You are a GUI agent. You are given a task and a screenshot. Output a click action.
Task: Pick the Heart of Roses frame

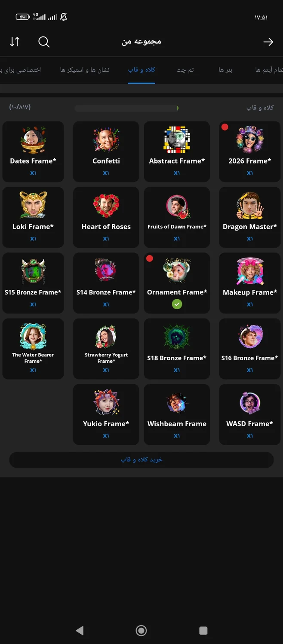click(x=106, y=217)
